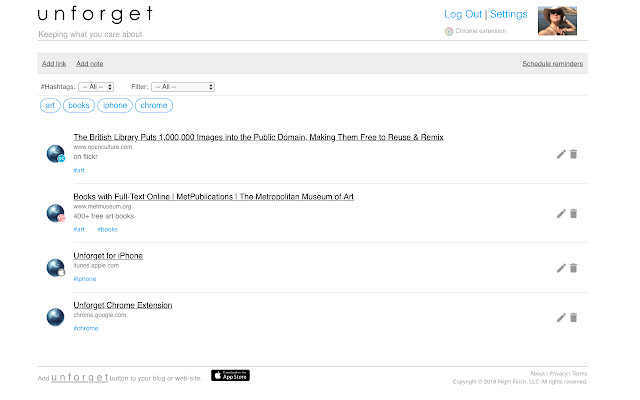
Task: Open the Settings link
Action: point(508,14)
